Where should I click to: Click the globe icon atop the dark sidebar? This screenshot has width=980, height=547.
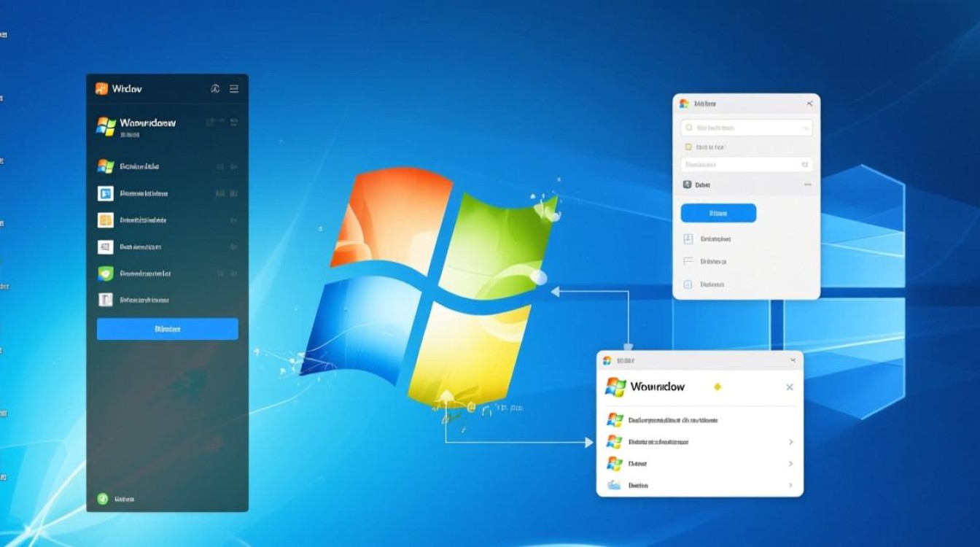coord(216,88)
